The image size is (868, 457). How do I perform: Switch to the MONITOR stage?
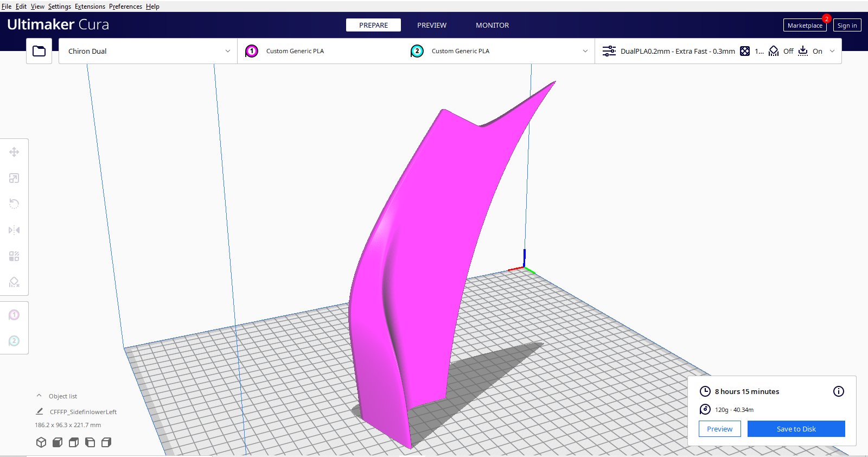click(x=493, y=25)
